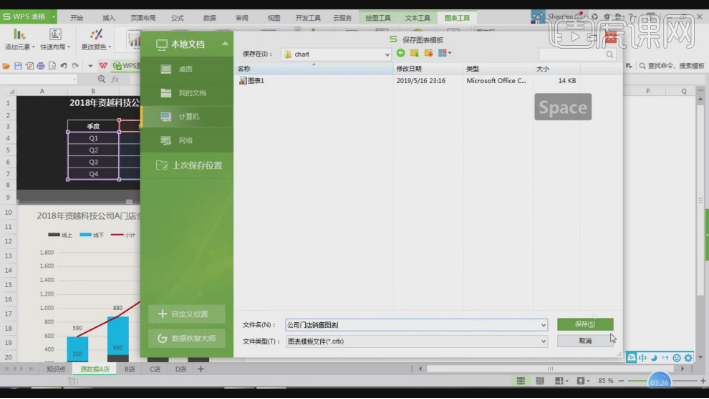Click the undo arrow icon
The width and height of the screenshot is (709, 399).
(64, 66)
